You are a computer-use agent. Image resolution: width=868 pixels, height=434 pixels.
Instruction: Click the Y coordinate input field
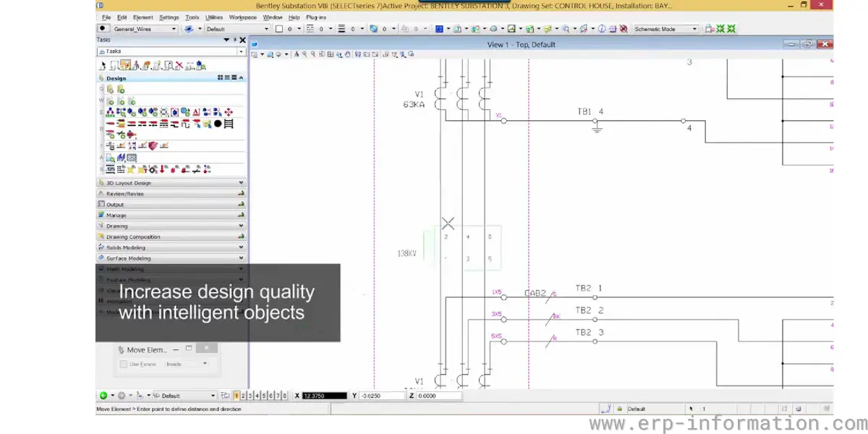coord(381,396)
